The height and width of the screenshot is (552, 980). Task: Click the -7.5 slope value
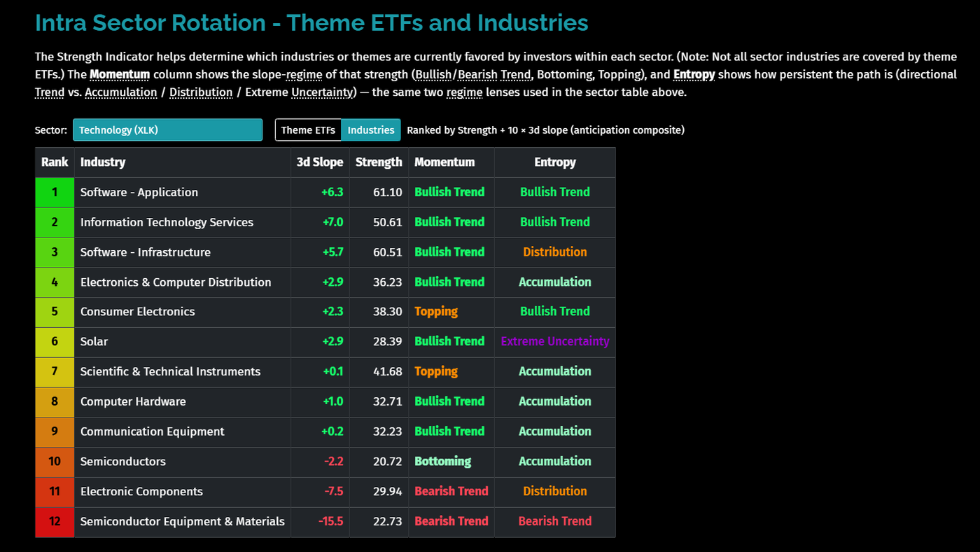[334, 491]
